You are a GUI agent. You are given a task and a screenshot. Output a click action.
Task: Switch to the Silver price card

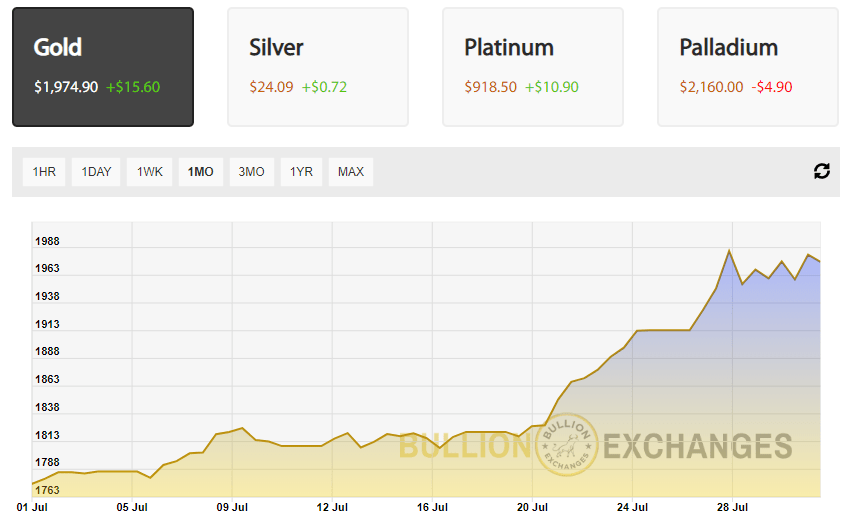click(318, 67)
